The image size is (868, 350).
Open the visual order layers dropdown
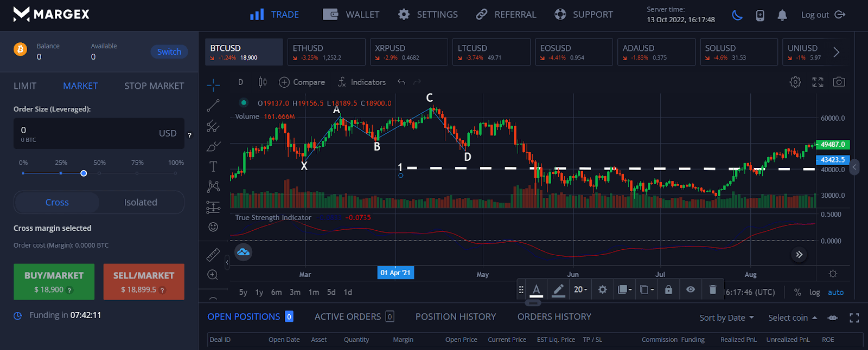click(x=625, y=289)
